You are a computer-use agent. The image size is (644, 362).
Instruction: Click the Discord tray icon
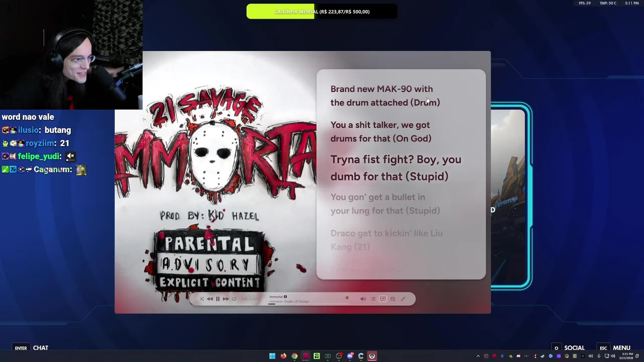coord(519,356)
